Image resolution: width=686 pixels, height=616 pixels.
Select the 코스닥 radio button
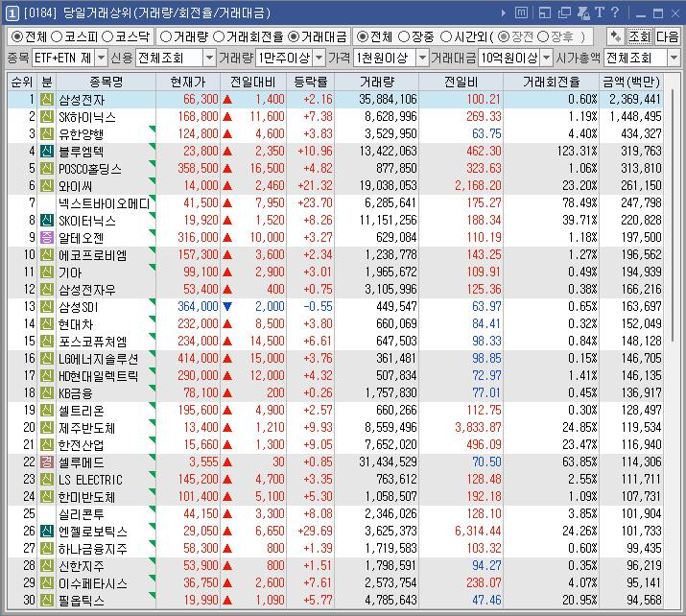pos(107,36)
